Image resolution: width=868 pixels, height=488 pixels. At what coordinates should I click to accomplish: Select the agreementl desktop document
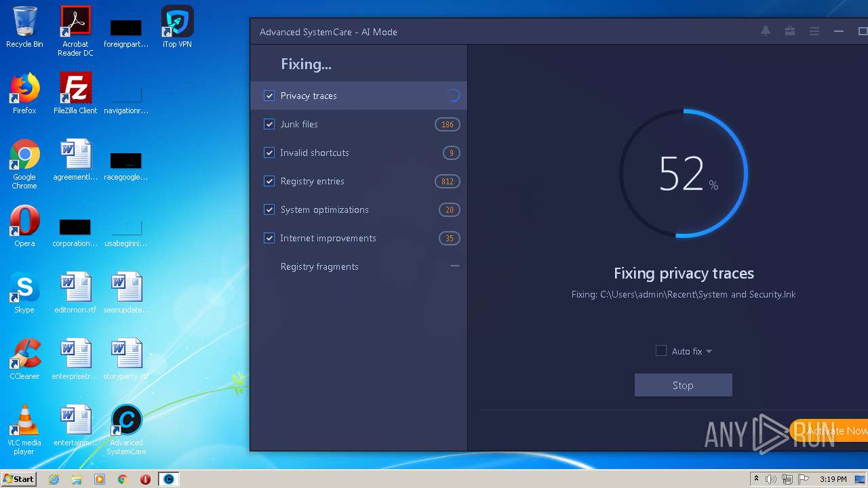click(x=75, y=160)
